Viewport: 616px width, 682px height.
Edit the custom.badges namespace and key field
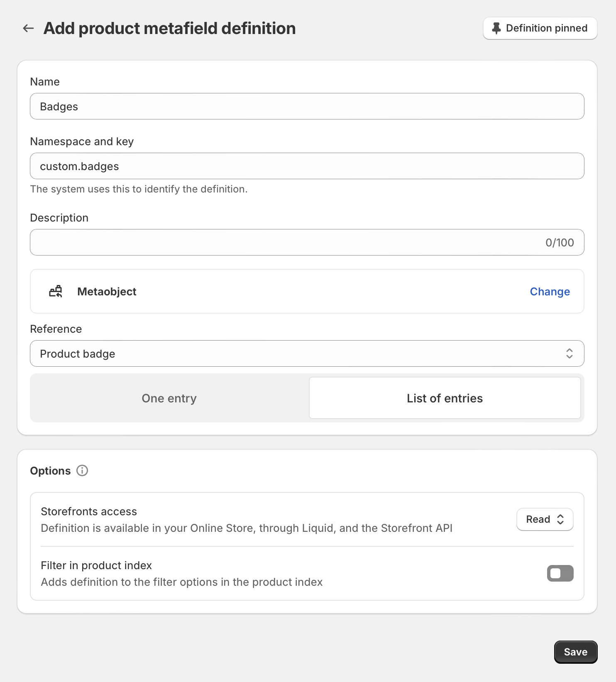(x=307, y=166)
